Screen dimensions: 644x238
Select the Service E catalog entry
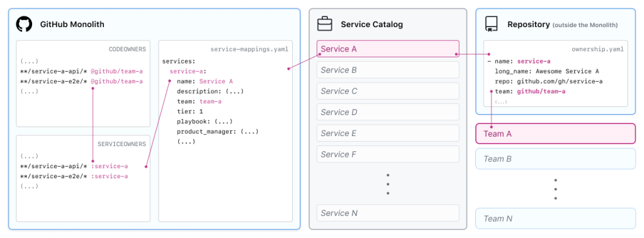click(388, 133)
